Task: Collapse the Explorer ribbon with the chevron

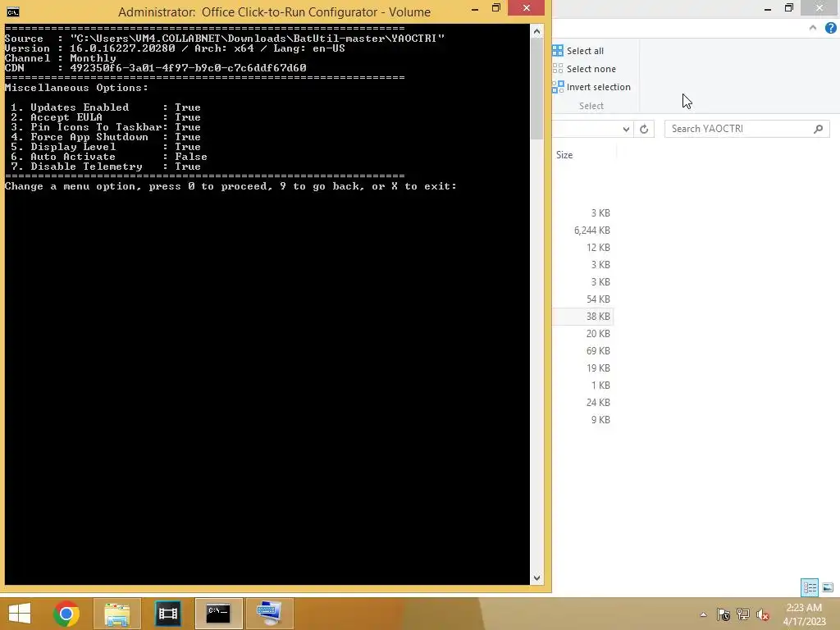Action: pyautogui.click(x=813, y=28)
